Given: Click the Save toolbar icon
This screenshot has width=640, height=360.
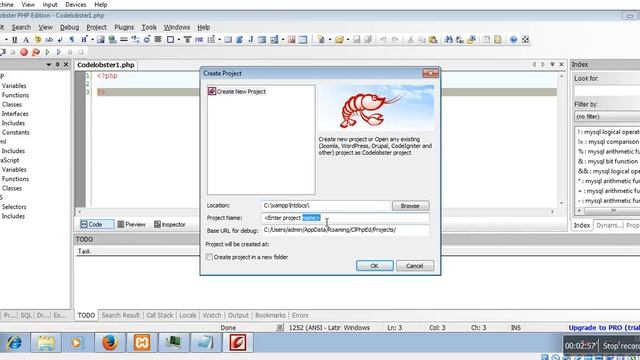Looking at the screenshot, I should point(357,40).
